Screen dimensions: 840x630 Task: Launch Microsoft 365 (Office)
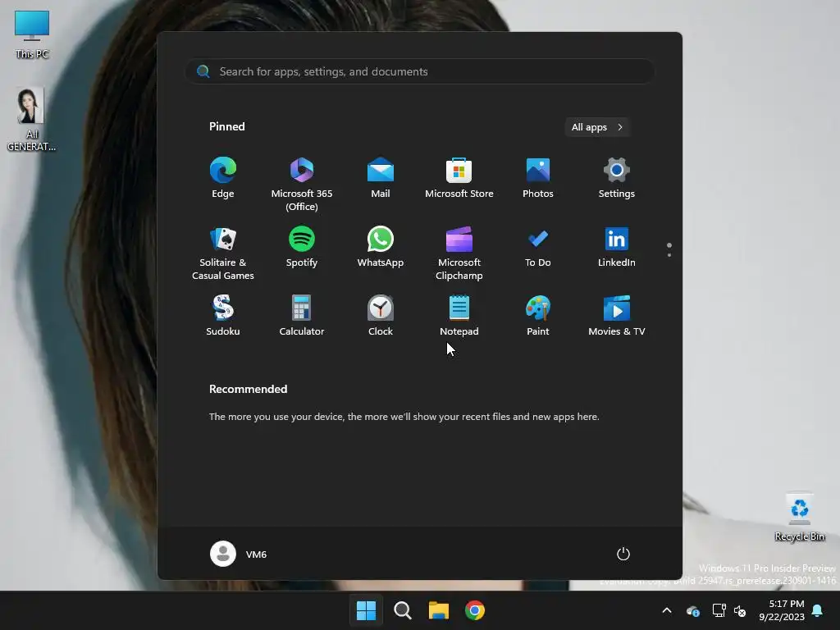[302, 185]
